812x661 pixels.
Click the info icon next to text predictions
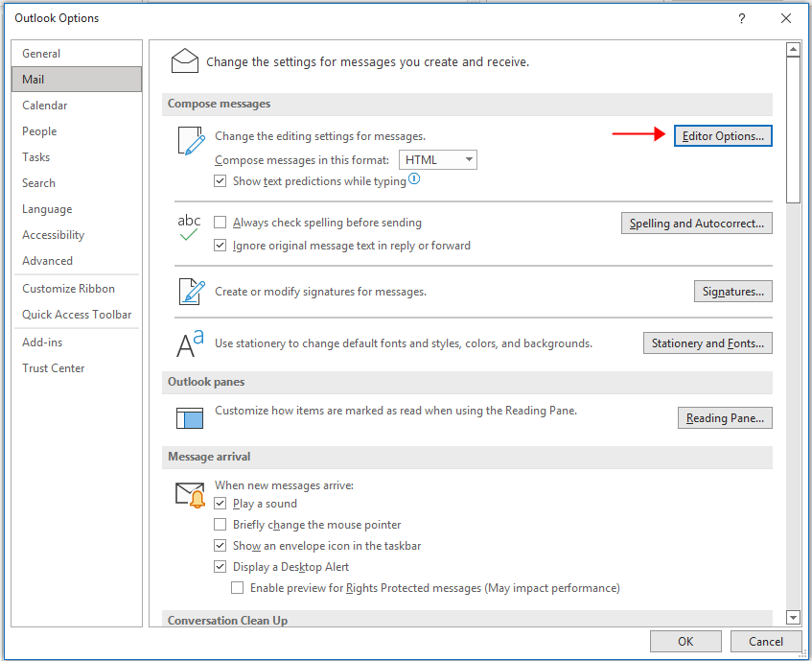coord(412,178)
